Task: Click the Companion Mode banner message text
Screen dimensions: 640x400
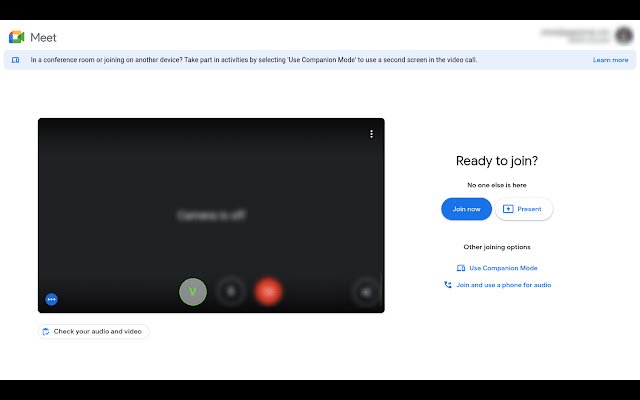Action: coord(253,60)
